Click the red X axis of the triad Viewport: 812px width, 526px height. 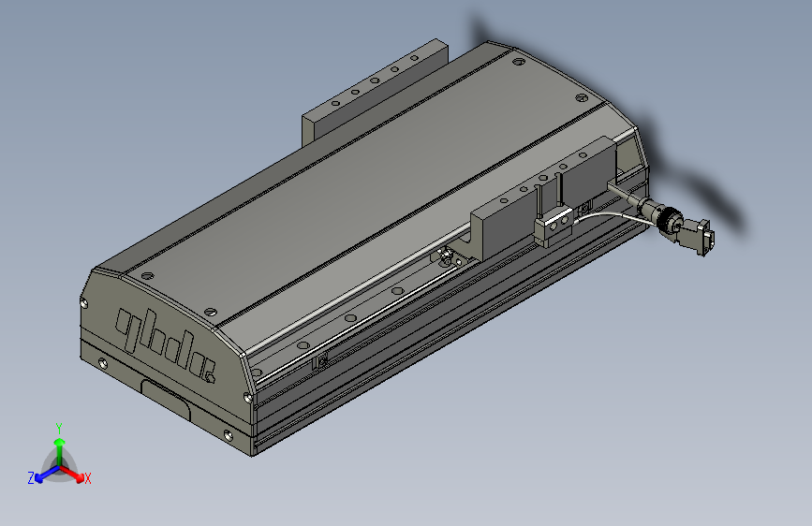[x=72, y=474]
